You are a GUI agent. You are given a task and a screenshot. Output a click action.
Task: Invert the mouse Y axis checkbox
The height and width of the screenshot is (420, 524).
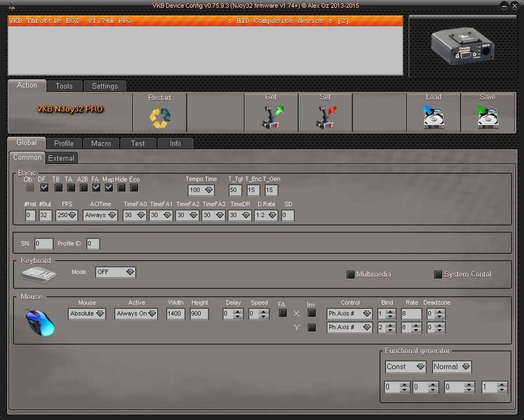click(312, 328)
